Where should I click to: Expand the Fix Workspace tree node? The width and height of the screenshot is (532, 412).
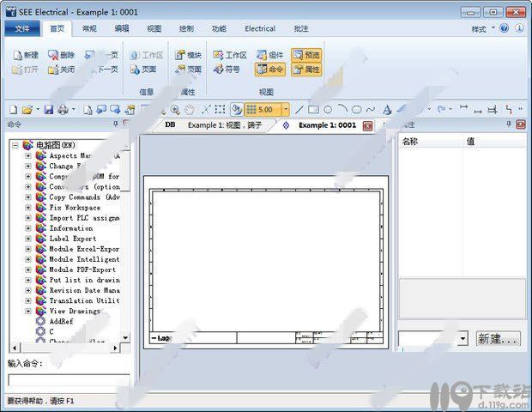[28, 208]
